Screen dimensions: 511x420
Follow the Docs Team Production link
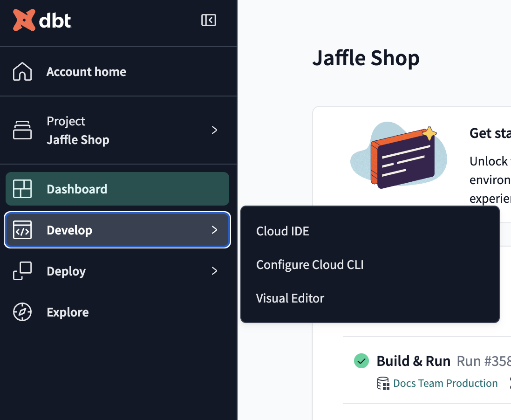(445, 384)
